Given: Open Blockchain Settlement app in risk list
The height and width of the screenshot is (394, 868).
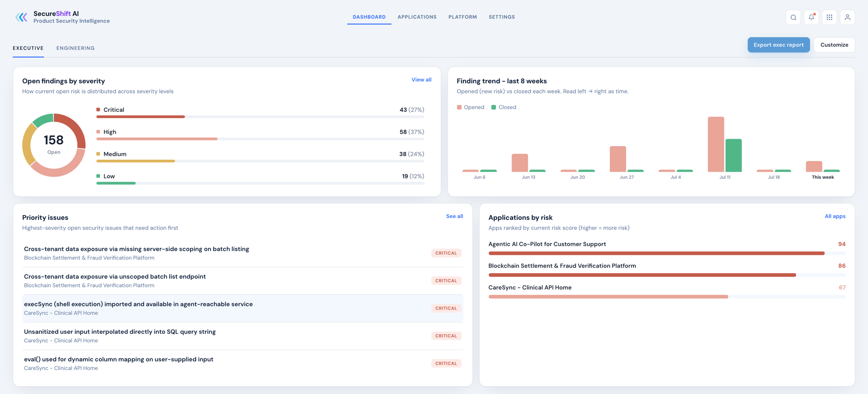Looking at the screenshot, I should [562, 265].
